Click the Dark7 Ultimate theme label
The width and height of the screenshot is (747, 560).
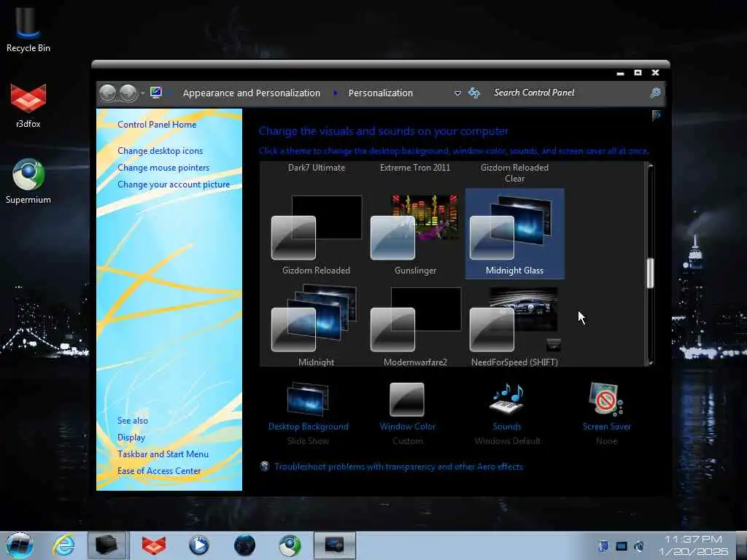pos(317,168)
